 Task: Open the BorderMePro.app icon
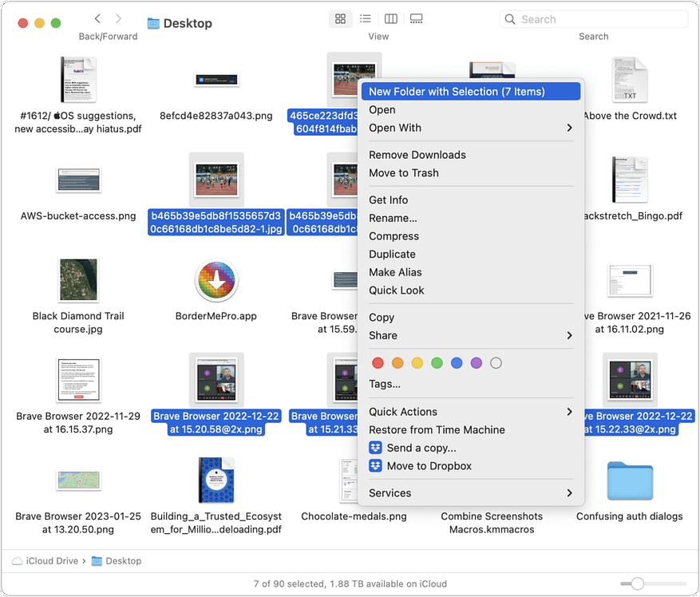[x=216, y=281]
